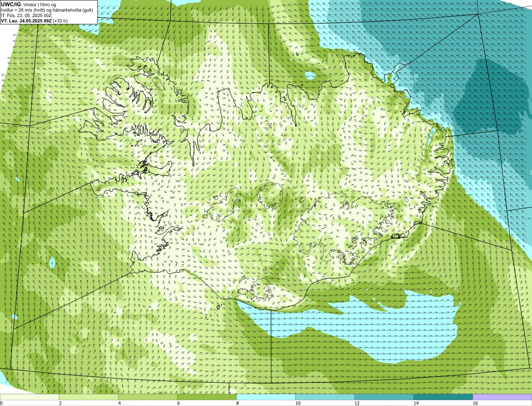The height and width of the screenshot is (406, 532).
Task: Click the 'hviður > 25 m/s (hvítt)' legend line
Action: coord(47,10)
